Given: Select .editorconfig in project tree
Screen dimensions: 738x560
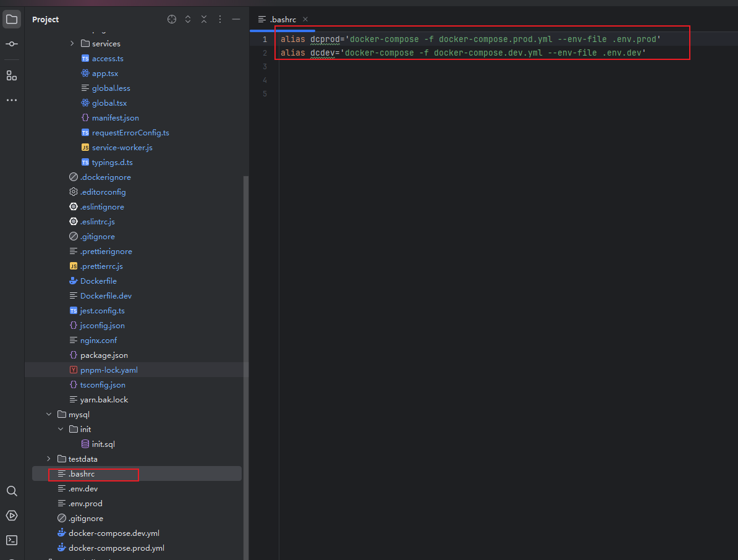Looking at the screenshot, I should click(103, 192).
